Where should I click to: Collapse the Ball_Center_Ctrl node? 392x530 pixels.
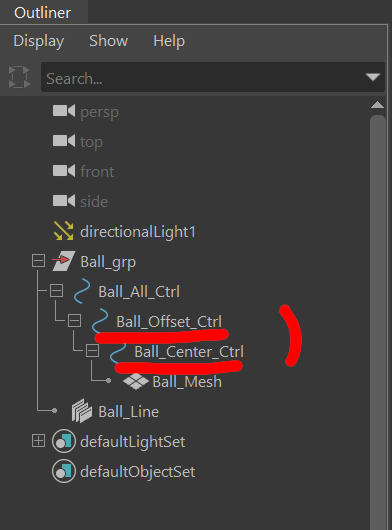coord(92,351)
